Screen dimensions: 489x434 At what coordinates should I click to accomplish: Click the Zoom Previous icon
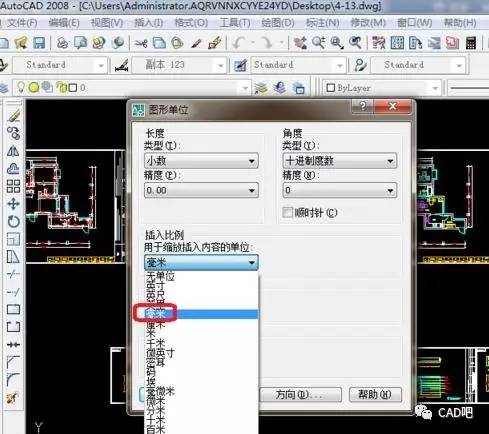(355, 43)
